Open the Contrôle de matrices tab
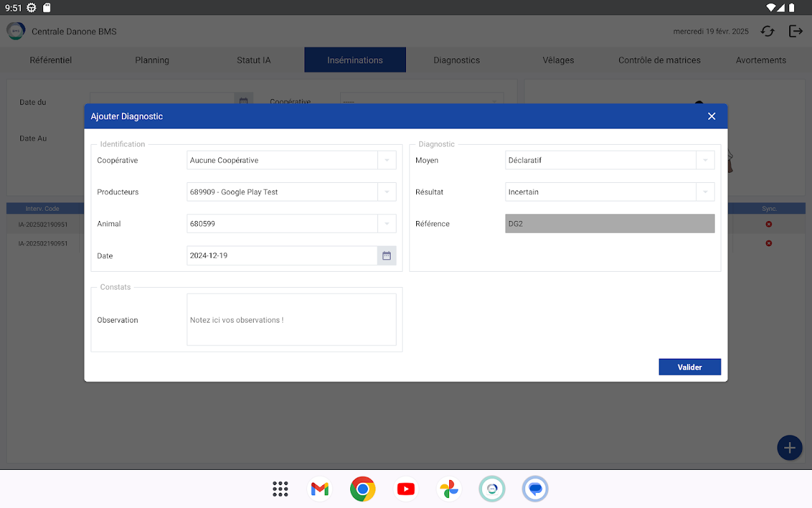Image resolution: width=812 pixels, height=508 pixels. tap(660, 60)
